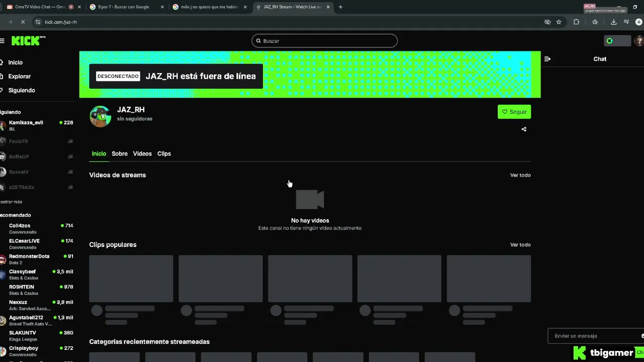Open Explorar in sidebar
This screenshot has height=362, width=644.
point(19,76)
